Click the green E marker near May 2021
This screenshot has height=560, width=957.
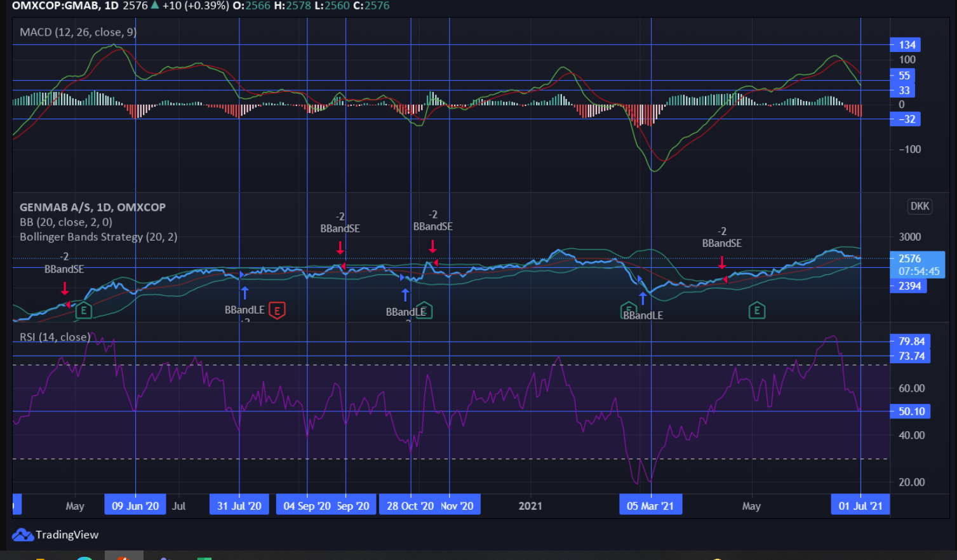[x=756, y=310]
